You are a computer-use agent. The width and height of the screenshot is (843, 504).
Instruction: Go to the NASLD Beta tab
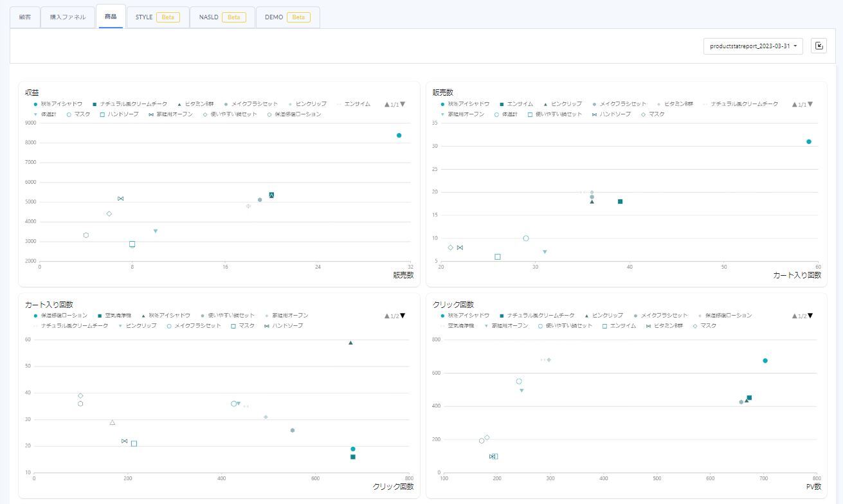click(x=222, y=17)
